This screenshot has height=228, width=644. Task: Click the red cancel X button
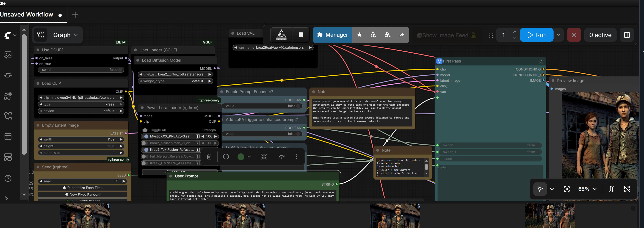pos(574,35)
